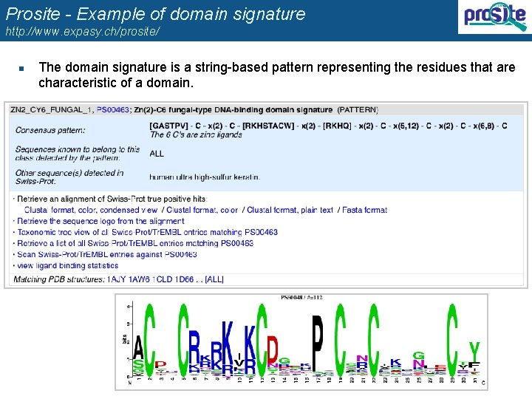This screenshot has height=399, width=532.
Task: Click the expasy prosite URL in header
Action: tap(83, 31)
